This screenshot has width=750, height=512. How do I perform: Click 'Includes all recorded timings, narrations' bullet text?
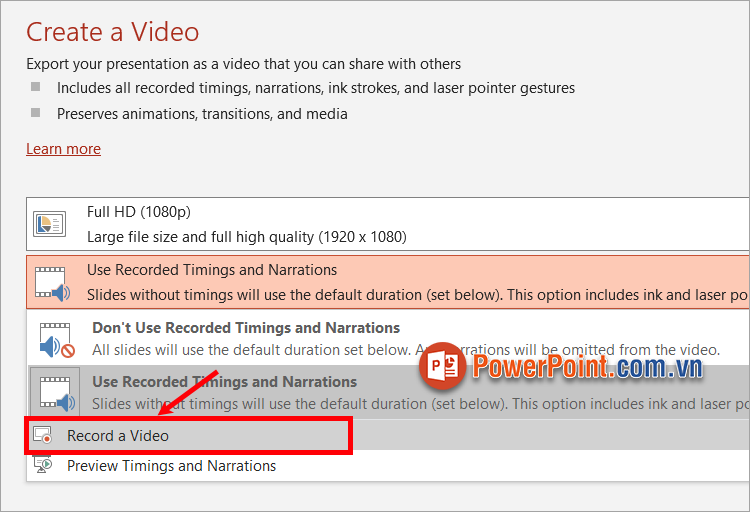tap(316, 88)
